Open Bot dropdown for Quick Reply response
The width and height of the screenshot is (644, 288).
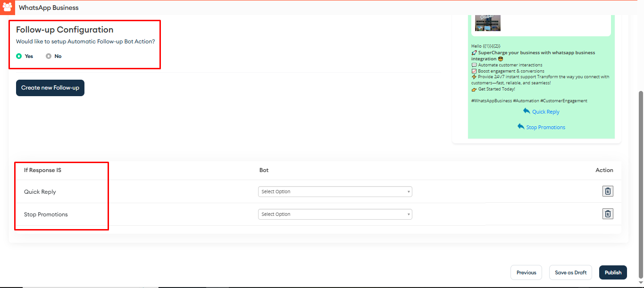(335, 192)
